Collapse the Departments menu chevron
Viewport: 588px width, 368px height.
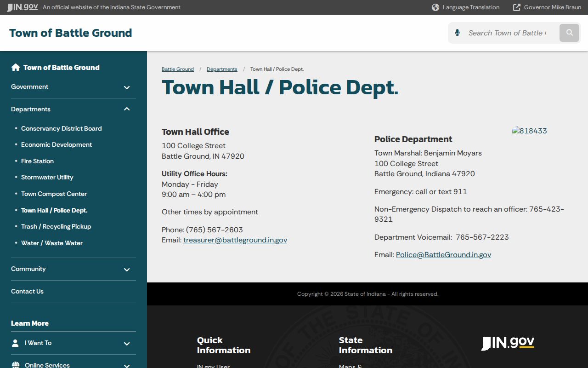[x=127, y=109]
